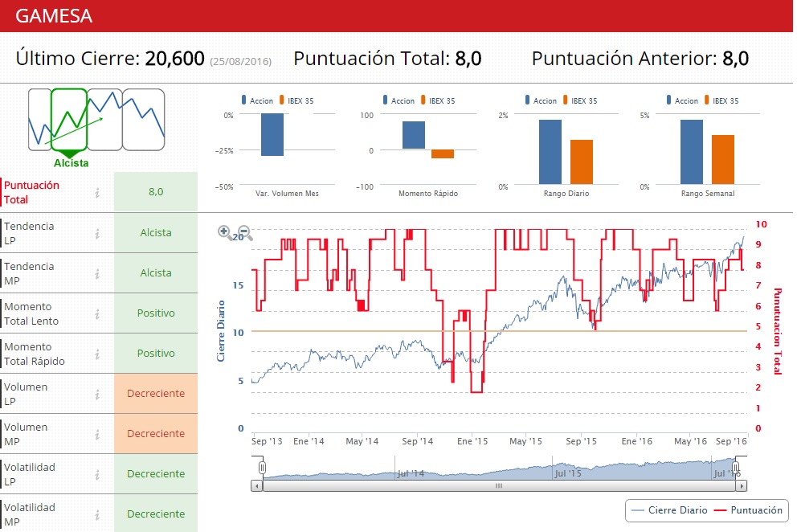Click the orange IBEX 35 bar in Rango Diario
797x532 pixels.
[x=582, y=162]
